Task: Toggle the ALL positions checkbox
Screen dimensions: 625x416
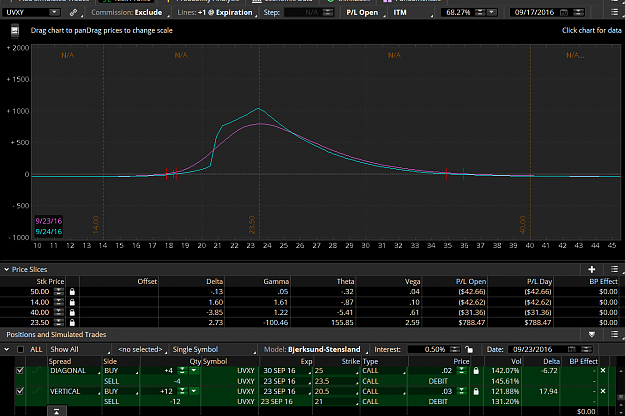Action: 20,349
